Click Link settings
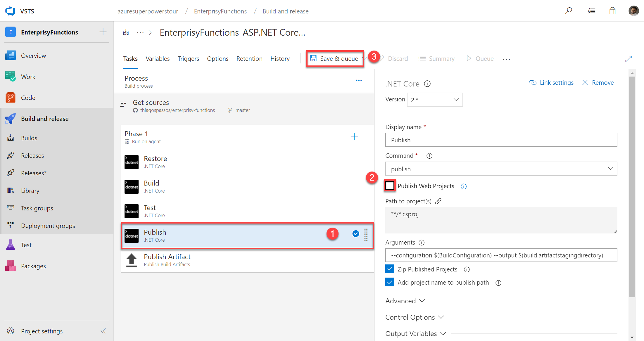 tap(551, 83)
